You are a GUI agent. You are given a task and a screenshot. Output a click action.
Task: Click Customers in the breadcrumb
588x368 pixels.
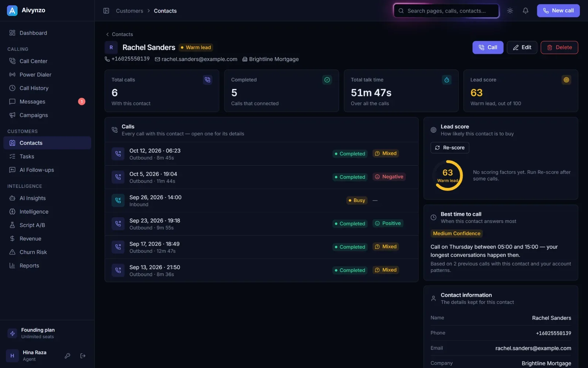click(x=129, y=11)
